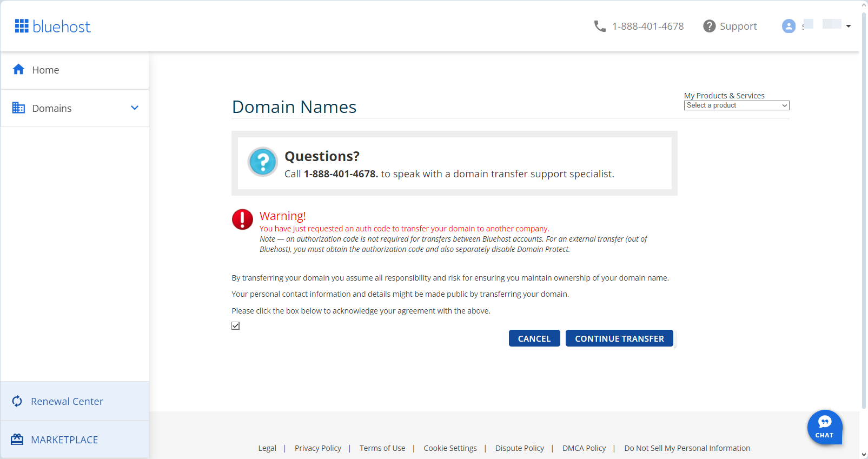The height and width of the screenshot is (459, 868).
Task: Click the user account avatar icon
Action: [x=789, y=26]
